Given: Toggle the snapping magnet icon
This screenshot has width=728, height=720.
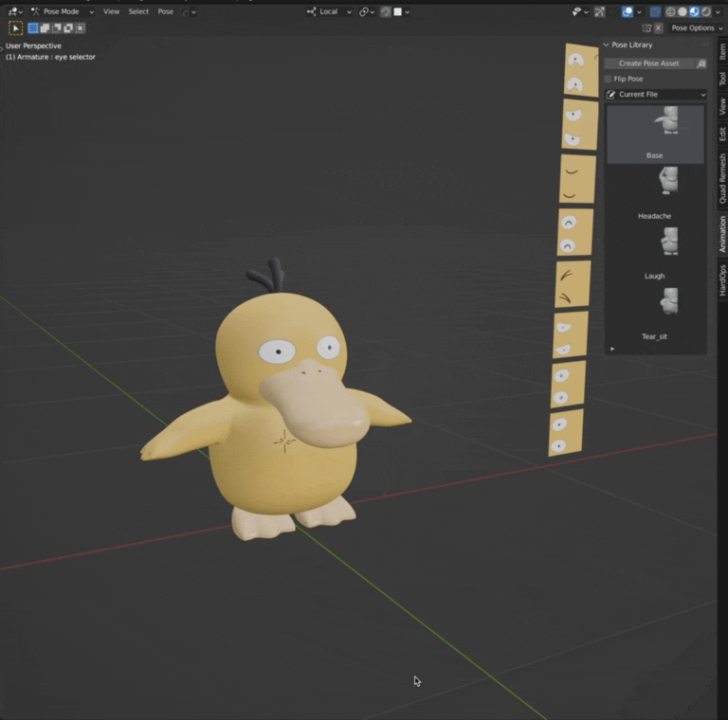Looking at the screenshot, I should pos(386,12).
